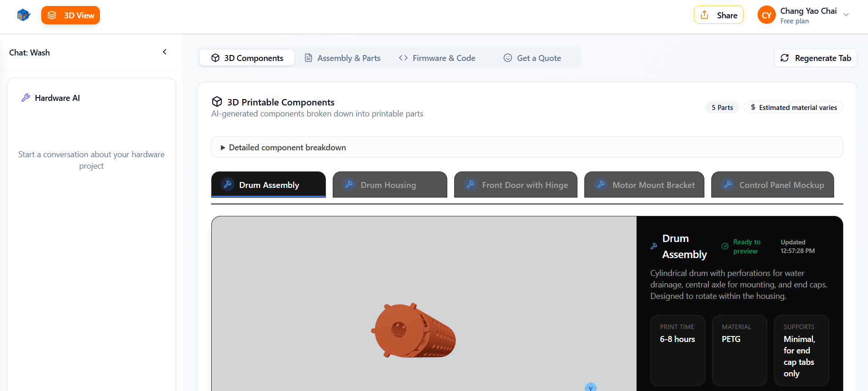Click the dollar sign material estimate badge
The height and width of the screenshot is (391, 868).
793,107
